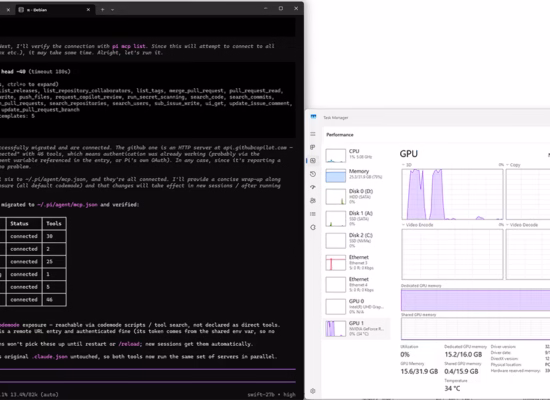Screen dimensions: 550x400
Task: Select Disk 2 (C:) in performance list
Action: click(x=357, y=240)
